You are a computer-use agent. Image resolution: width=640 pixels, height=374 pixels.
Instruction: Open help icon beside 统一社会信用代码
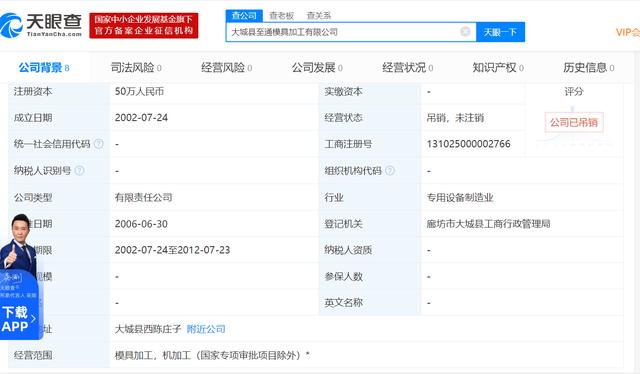(98, 144)
